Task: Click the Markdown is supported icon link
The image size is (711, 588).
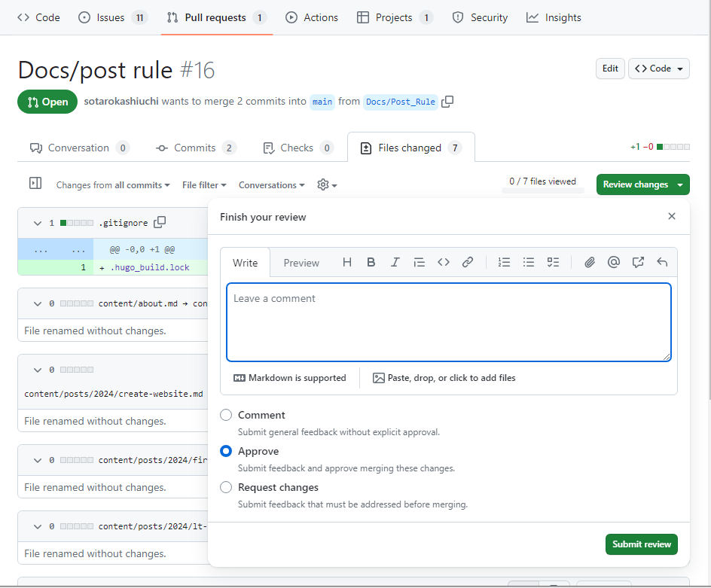Action: pos(290,378)
